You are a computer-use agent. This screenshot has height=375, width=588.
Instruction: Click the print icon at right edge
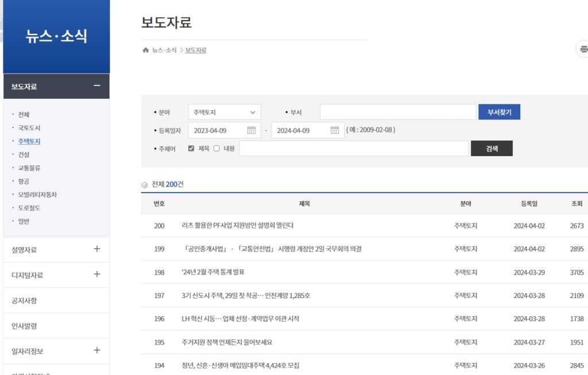click(583, 49)
